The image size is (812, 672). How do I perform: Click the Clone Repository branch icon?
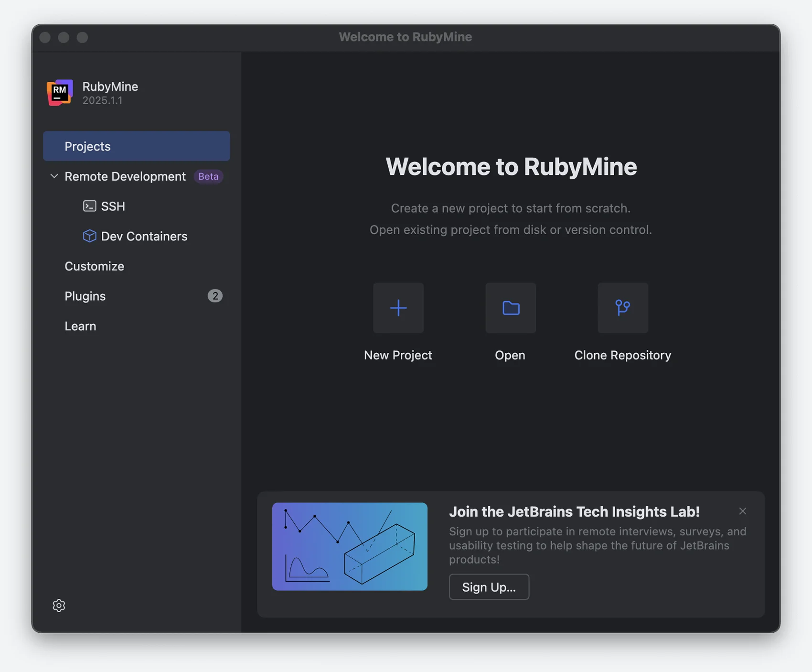point(623,308)
